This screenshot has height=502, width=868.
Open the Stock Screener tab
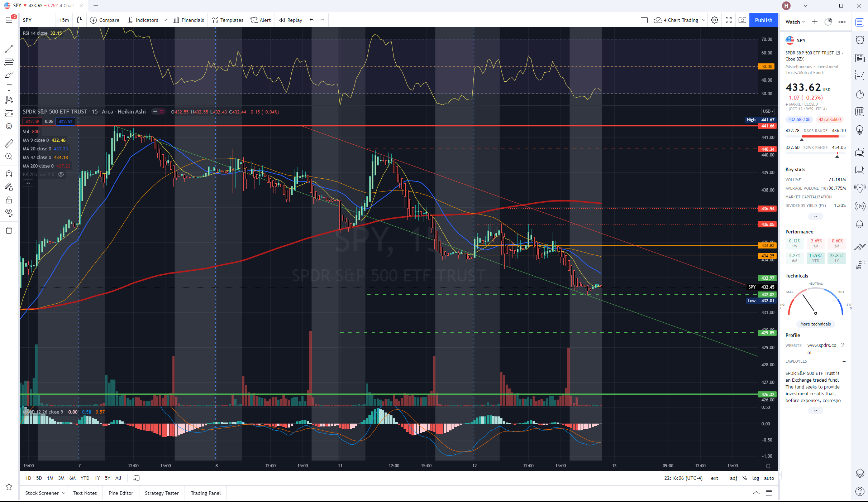click(x=42, y=493)
